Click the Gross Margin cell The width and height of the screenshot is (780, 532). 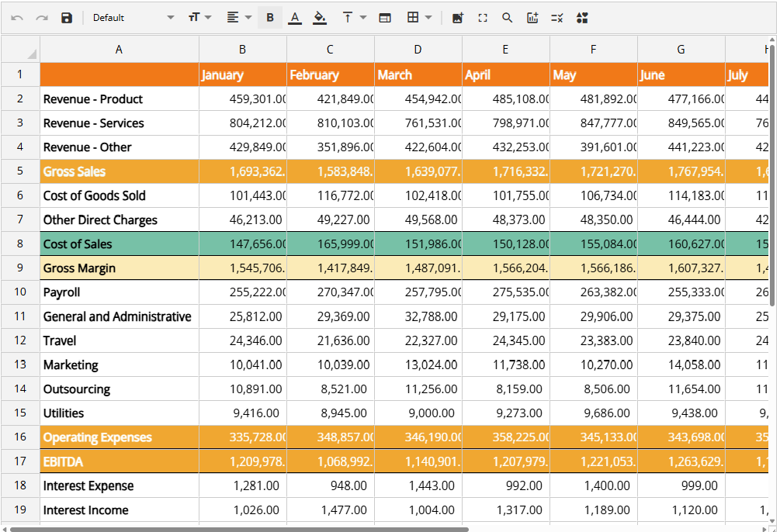tap(119, 268)
